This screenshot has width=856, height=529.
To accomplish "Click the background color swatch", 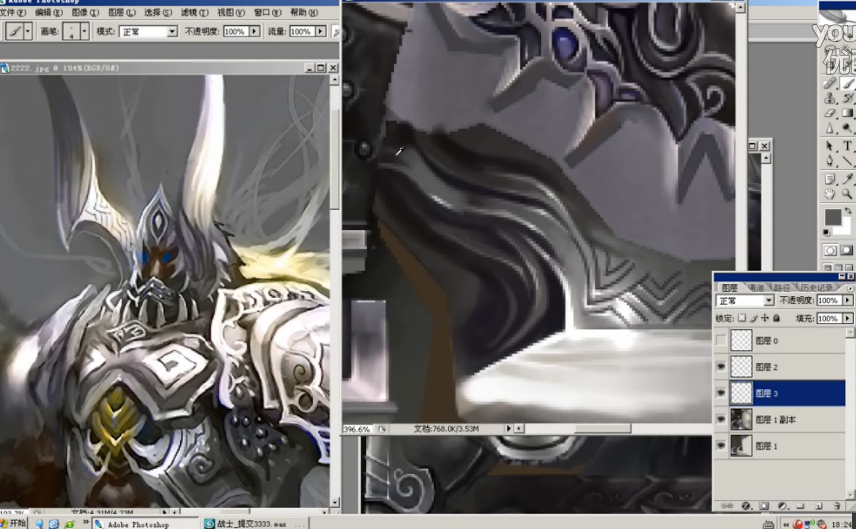I will (845, 229).
